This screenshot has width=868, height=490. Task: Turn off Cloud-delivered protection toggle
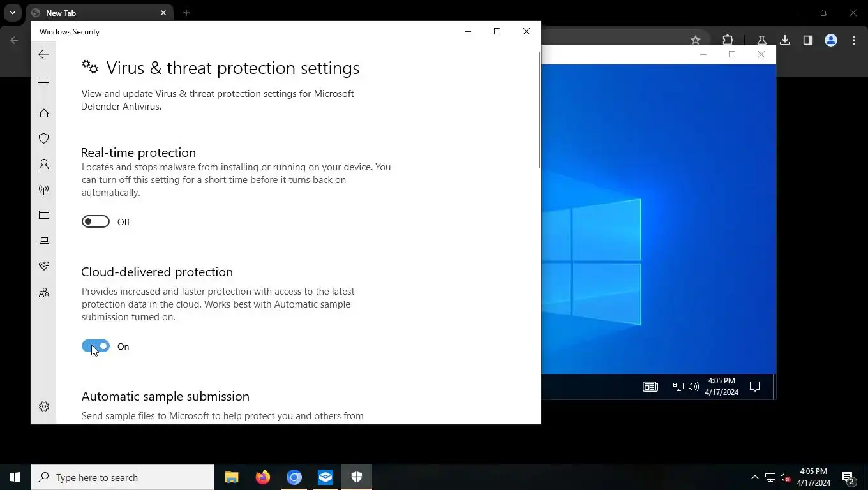pos(96,346)
